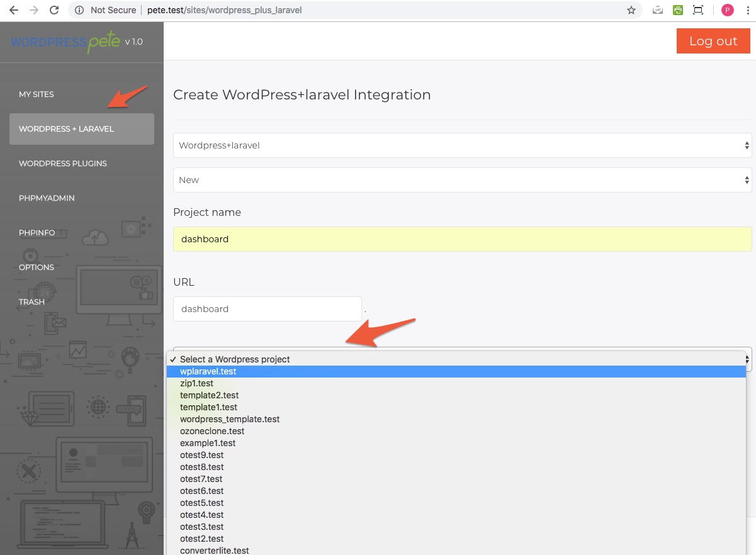Select converterlite.test from the list
This screenshot has height=555, width=756.
tap(456, 550)
